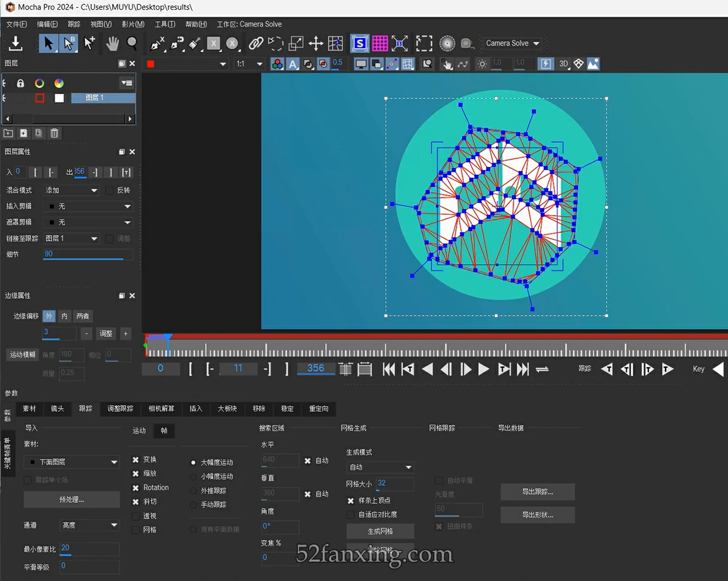Screen dimensions: 728x581
Task: Click the 细节 value slider
Action: tap(88, 254)
